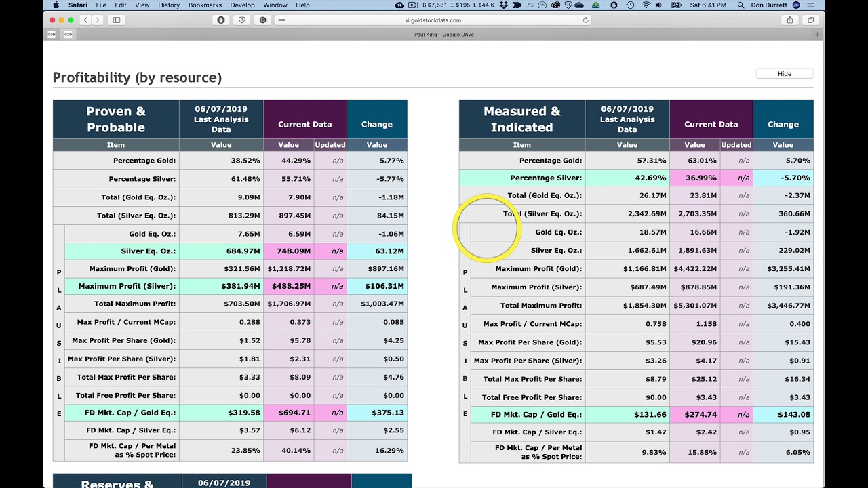
Task: Click the cloud upload menu bar icon
Action: 400,5
